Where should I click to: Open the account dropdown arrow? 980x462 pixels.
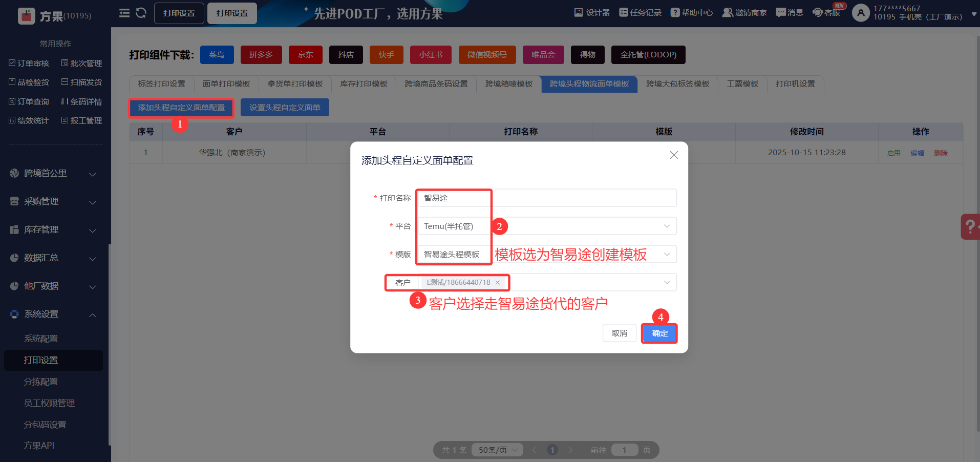974,15
